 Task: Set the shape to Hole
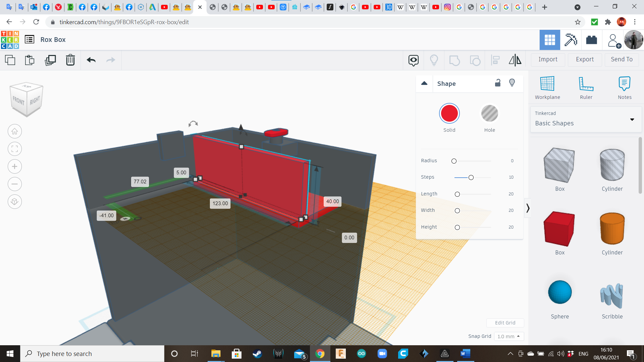pyautogui.click(x=489, y=114)
